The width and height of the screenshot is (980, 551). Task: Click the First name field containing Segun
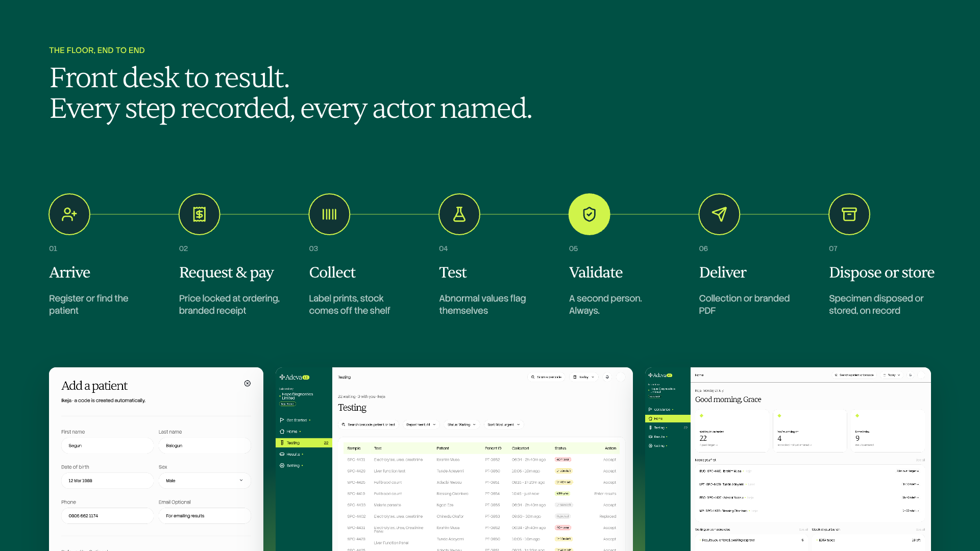107,445
